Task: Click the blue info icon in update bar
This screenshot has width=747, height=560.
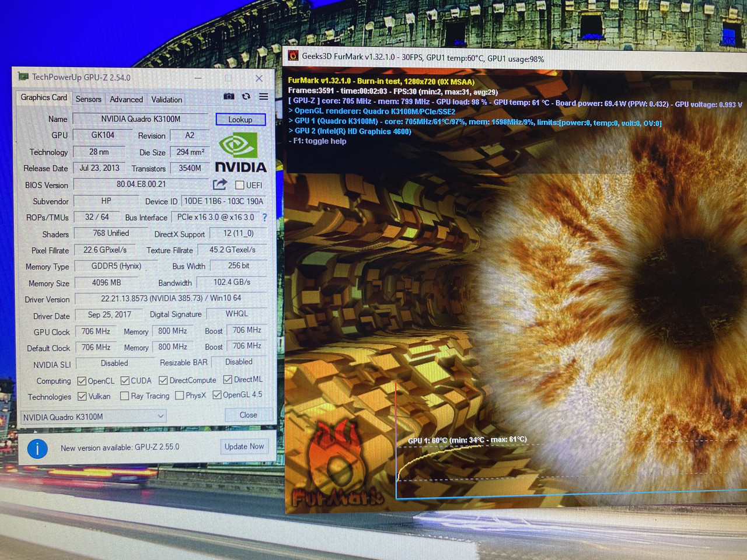Action: (x=37, y=449)
